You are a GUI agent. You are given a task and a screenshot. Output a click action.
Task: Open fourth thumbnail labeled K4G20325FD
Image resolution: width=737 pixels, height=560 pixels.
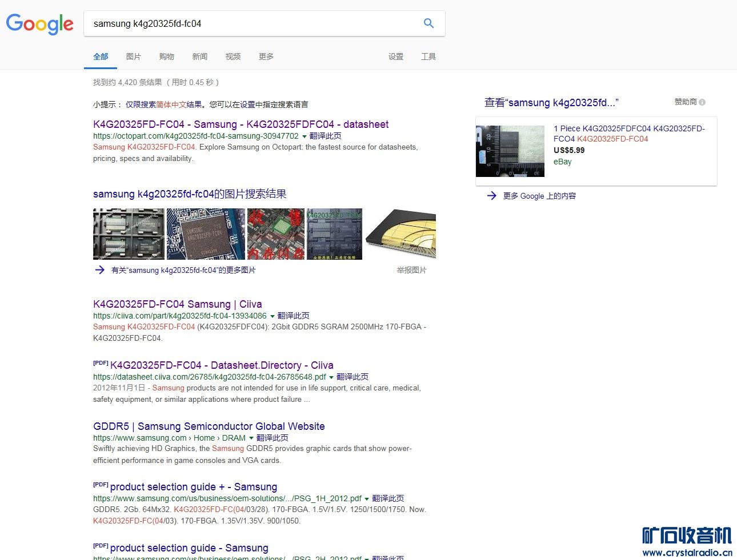(335, 234)
